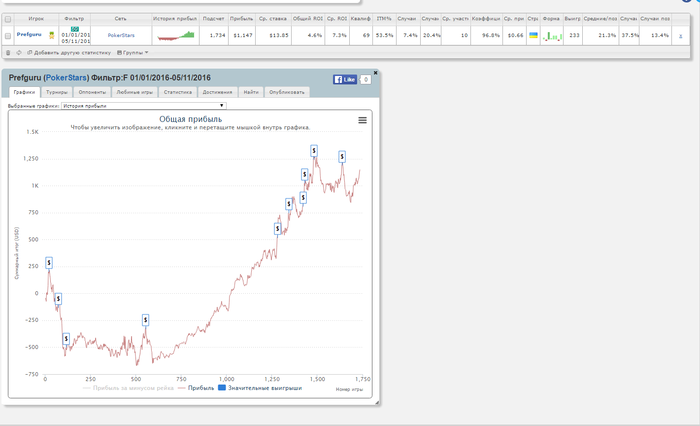Select the count value 1.734
The image size is (700, 426).
pyautogui.click(x=217, y=35)
